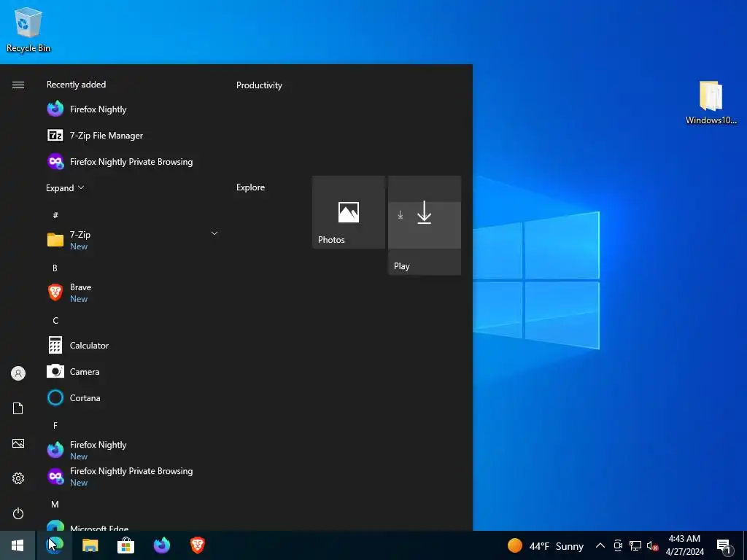747x560 pixels.
Task: Jump to letter B header
Action: 55,268
